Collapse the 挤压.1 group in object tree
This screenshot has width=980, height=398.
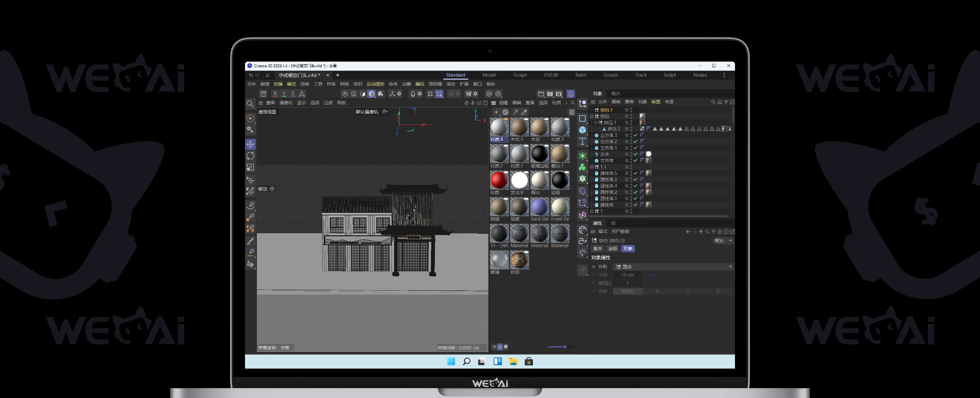595,122
